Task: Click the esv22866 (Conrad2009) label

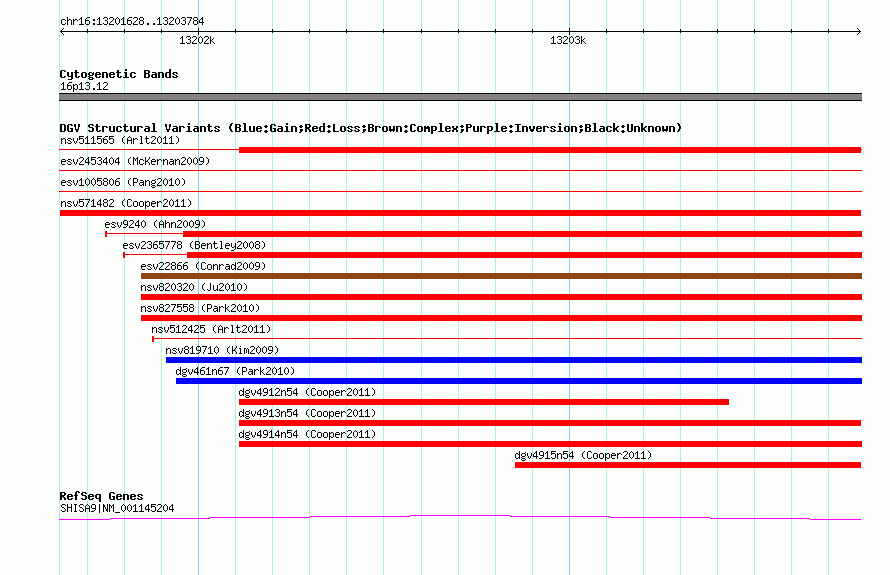Action: 203,266
